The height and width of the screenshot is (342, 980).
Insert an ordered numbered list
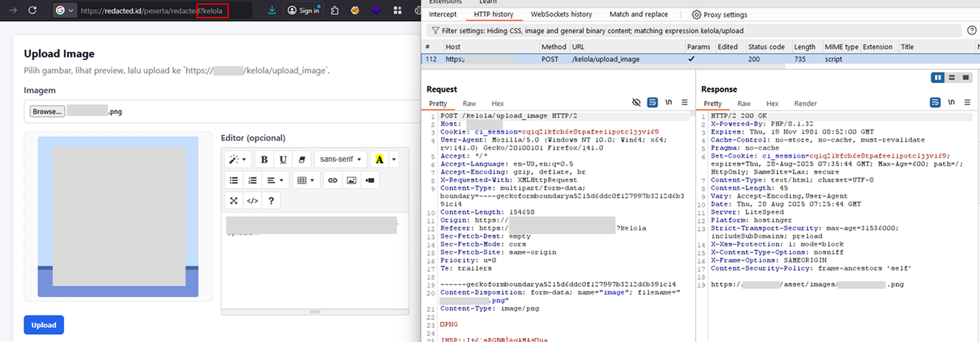252,180
